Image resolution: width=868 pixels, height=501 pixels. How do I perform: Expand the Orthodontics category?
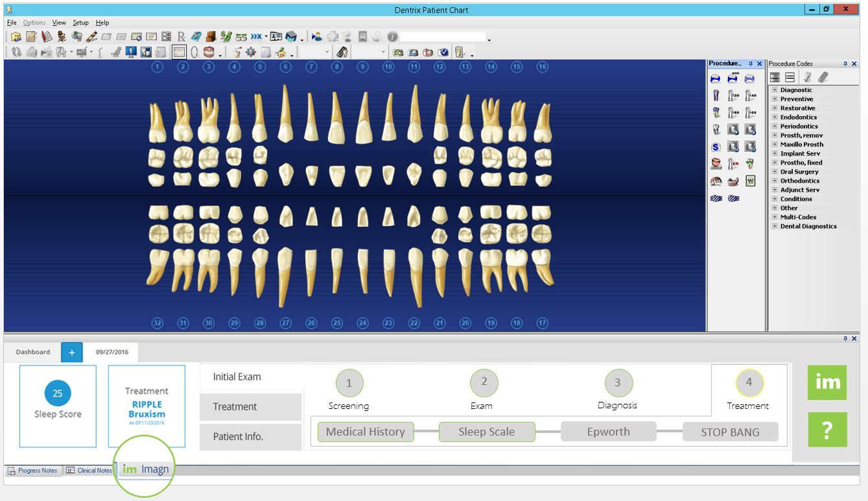(775, 181)
